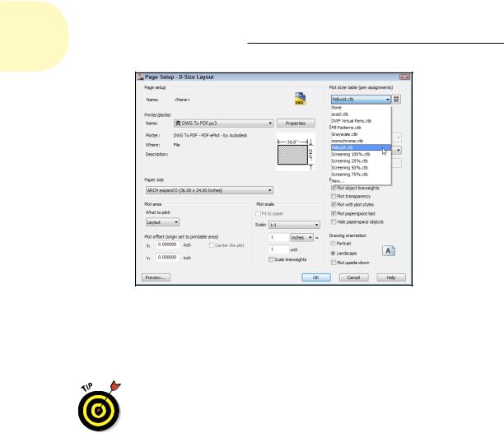Toggle Plot object lineweights checkbox

pos(334,188)
